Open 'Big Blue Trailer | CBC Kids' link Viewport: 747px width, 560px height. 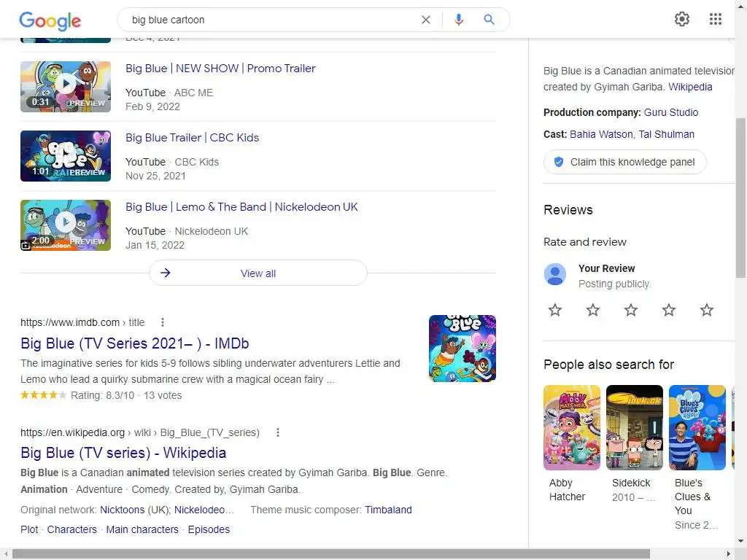pos(193,138)
